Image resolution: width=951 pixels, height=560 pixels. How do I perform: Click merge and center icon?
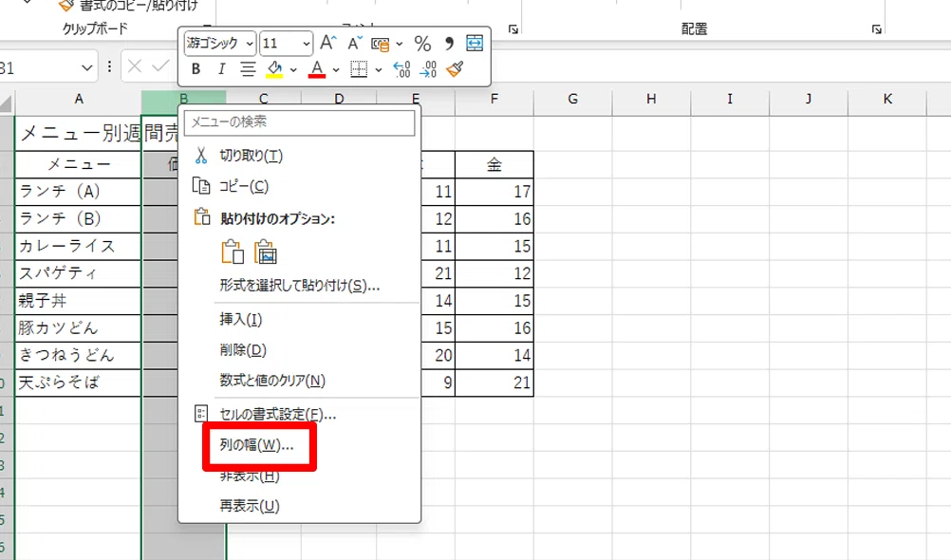coord(475,43)
